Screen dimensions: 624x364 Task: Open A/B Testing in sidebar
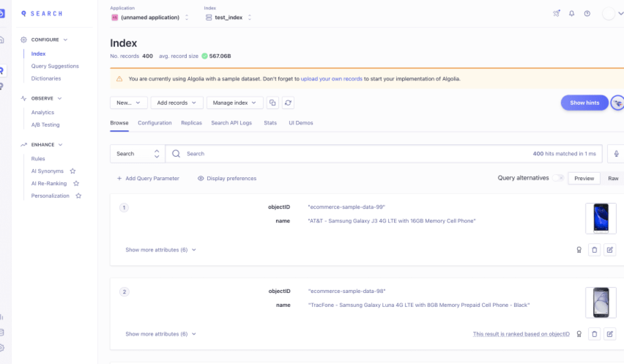click(45, 125)
